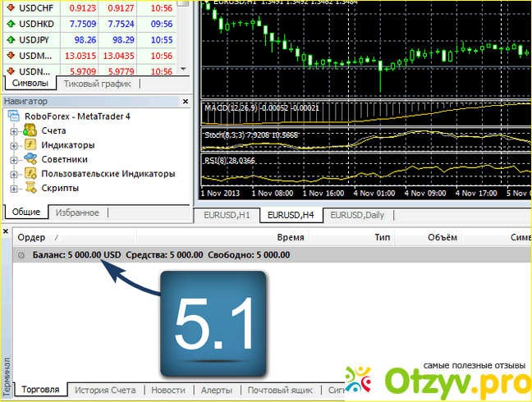
Task: Open the История Счета terminal tab
Action: point(105,391)
